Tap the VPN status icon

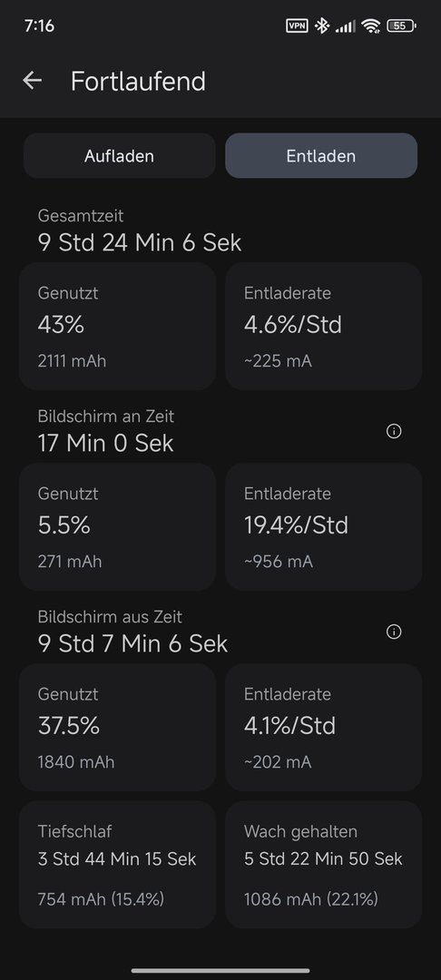[x=296, y=25]
